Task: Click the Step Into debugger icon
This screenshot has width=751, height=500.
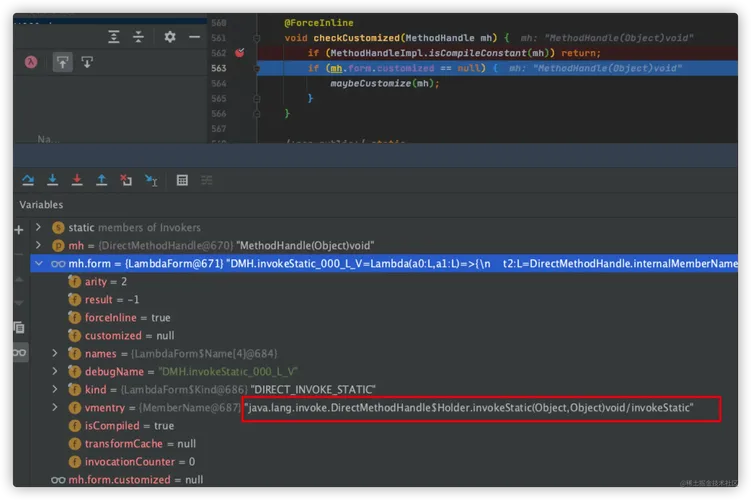Action: click(x=53, y=180)
